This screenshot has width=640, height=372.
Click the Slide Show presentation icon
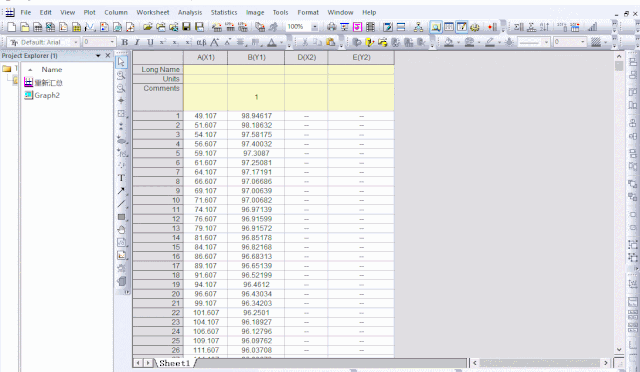point(344,27)
